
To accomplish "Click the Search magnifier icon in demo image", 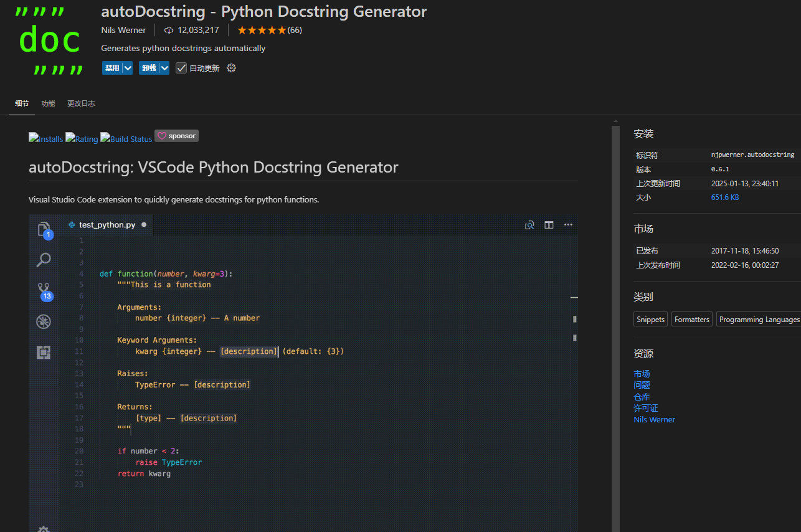I will click(x=44, y=260).
